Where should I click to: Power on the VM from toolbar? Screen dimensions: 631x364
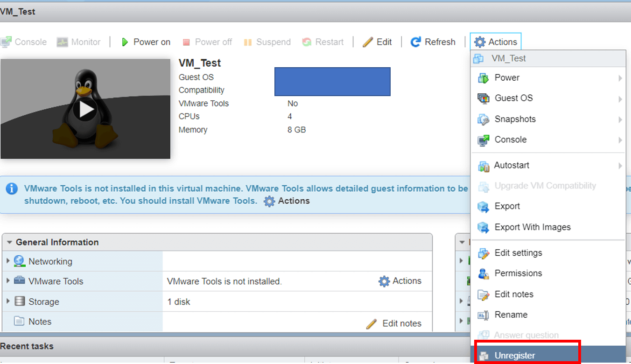point(146,42)
